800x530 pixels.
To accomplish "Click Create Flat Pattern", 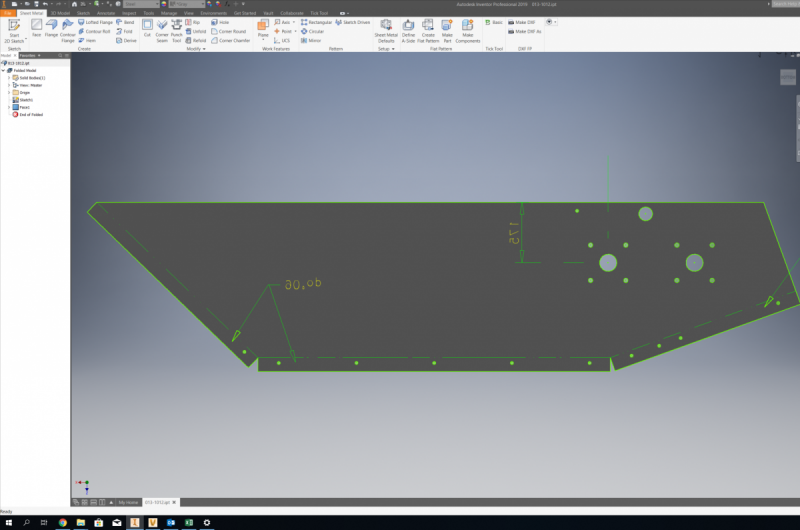I will (428, 31).
